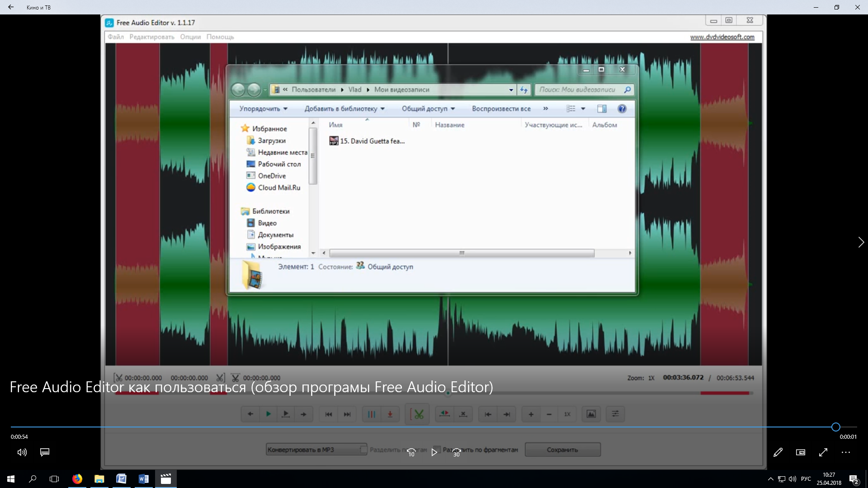Expand the address bar history dropdown
Image resolution: width=868 pixels, height=488 pixels.
click(x=511, y=90)
